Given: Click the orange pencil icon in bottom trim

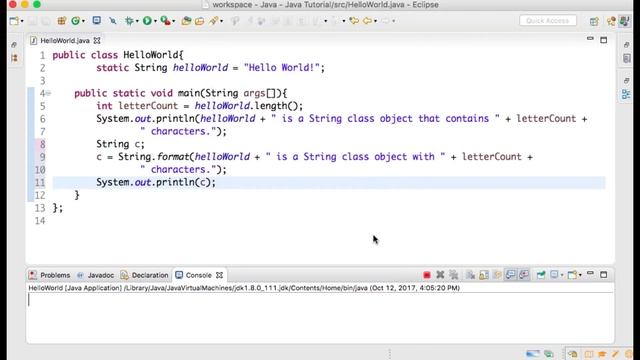Looking at the screenshot, I should click(x=616, y=354).
